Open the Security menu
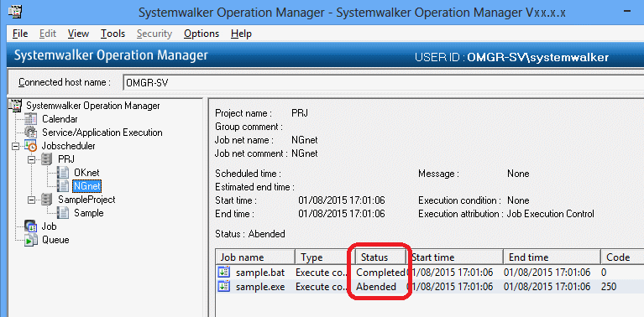 tap(154, 34)
